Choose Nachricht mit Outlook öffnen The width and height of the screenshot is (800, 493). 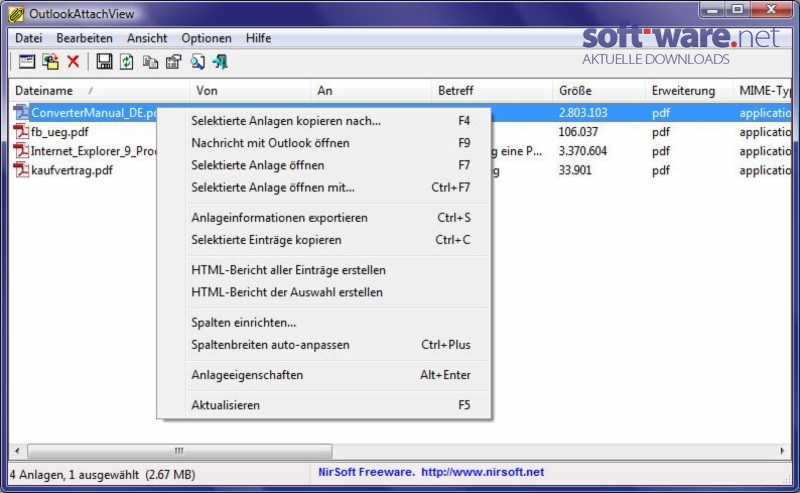(324, 143)
